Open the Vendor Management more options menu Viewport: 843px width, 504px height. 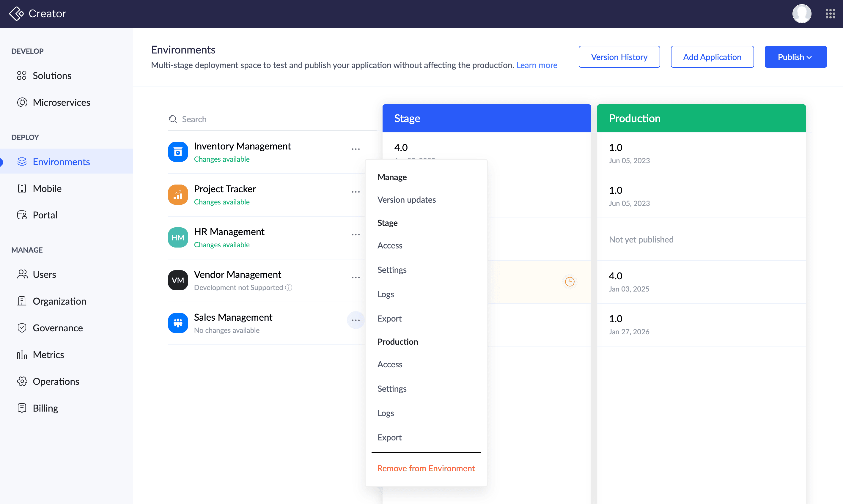[356, 278]
